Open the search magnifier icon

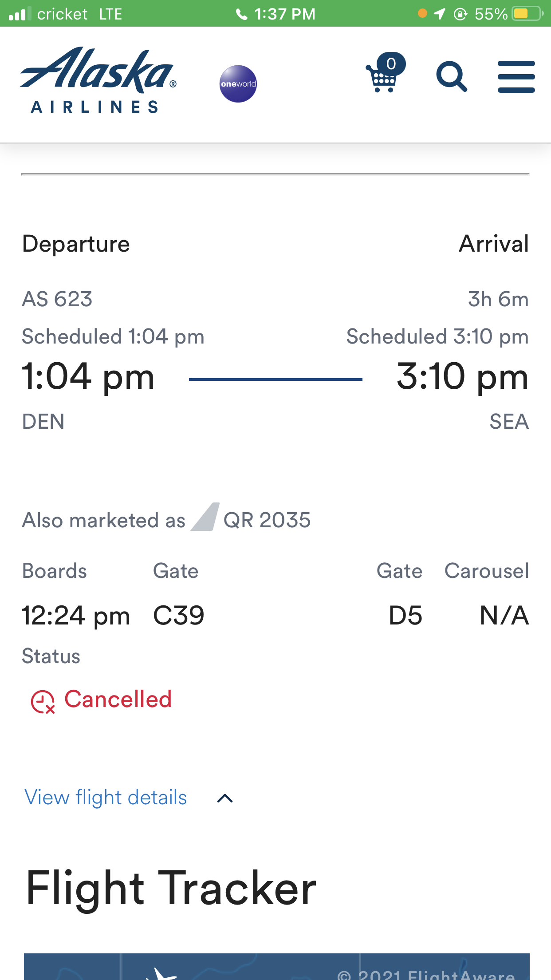(x=451, y=76)
